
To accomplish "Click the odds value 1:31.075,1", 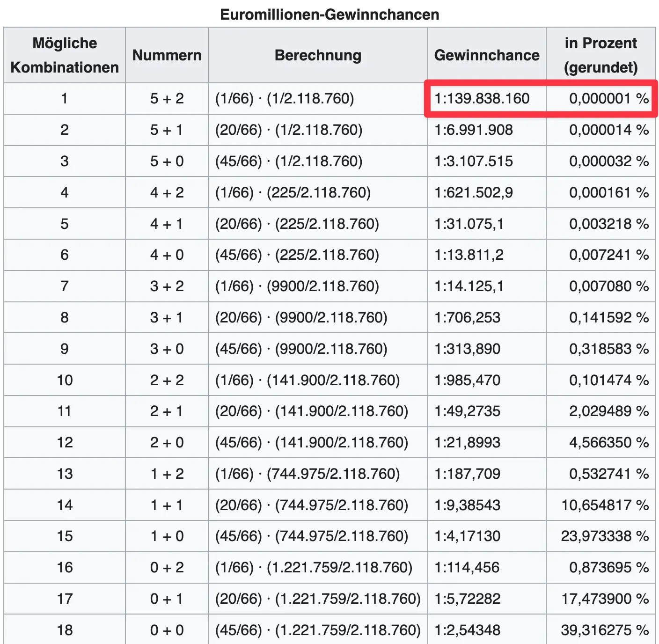I will pos(469,224).
